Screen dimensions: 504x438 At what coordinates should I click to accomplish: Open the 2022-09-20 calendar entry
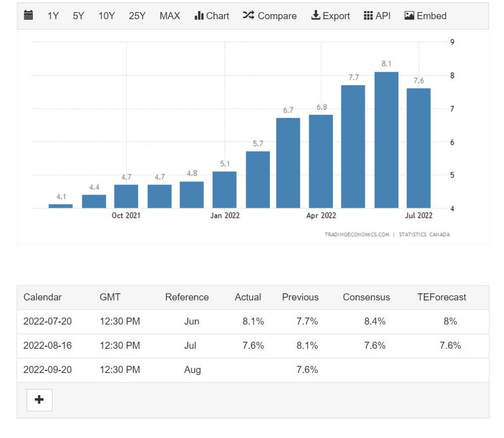pos(47,369)
